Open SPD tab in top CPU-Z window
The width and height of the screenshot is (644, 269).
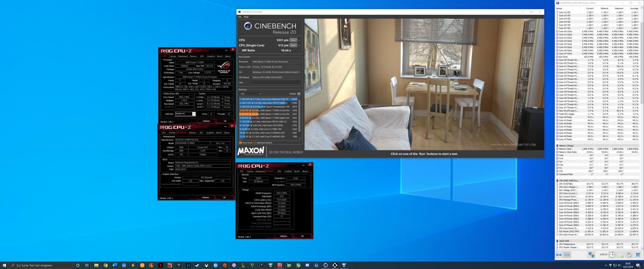coord(202,56)
